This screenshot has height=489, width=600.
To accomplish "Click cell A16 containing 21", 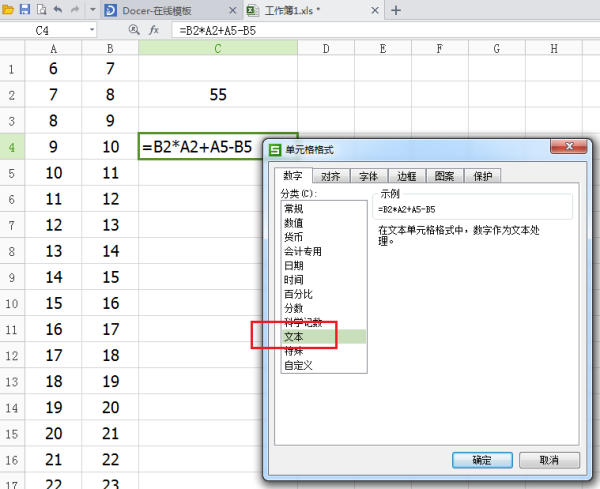I will [x=53, y=460].
